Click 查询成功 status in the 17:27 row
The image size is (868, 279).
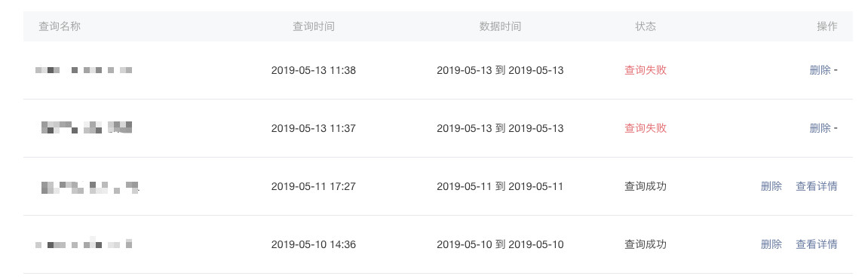point(646,186)
